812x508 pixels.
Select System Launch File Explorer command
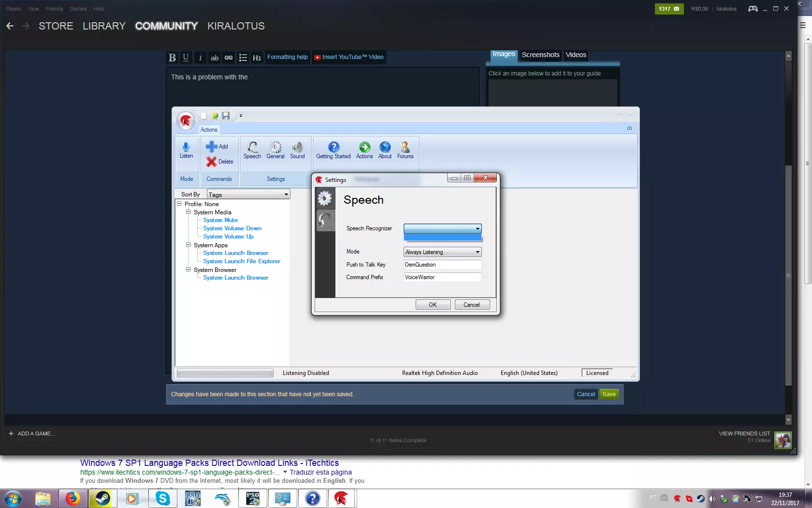(x=242, y=261)
